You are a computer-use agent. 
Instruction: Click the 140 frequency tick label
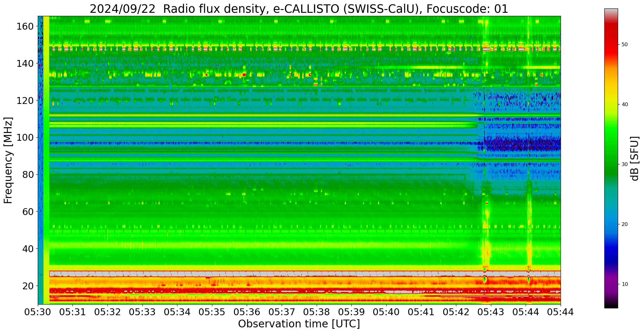click(x=25, y=63)
